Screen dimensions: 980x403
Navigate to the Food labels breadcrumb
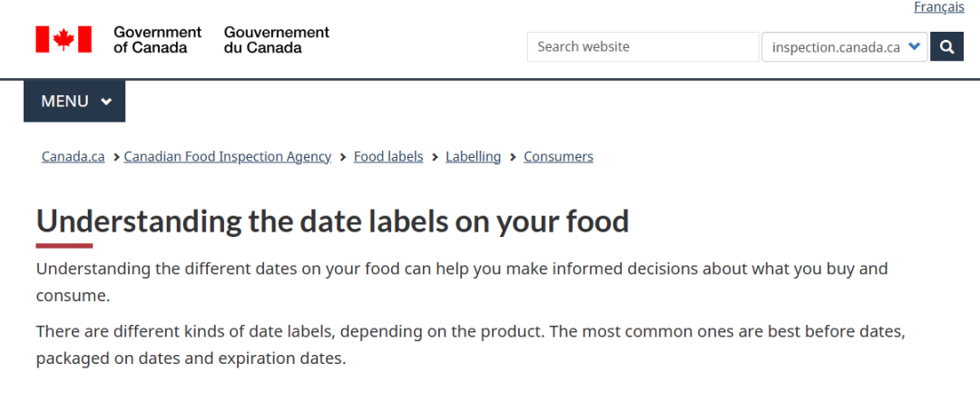[388, 157]
